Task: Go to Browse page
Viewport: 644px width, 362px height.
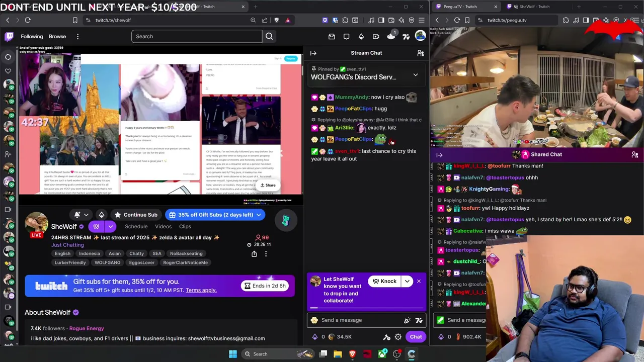Action: (x=57, y=36)
